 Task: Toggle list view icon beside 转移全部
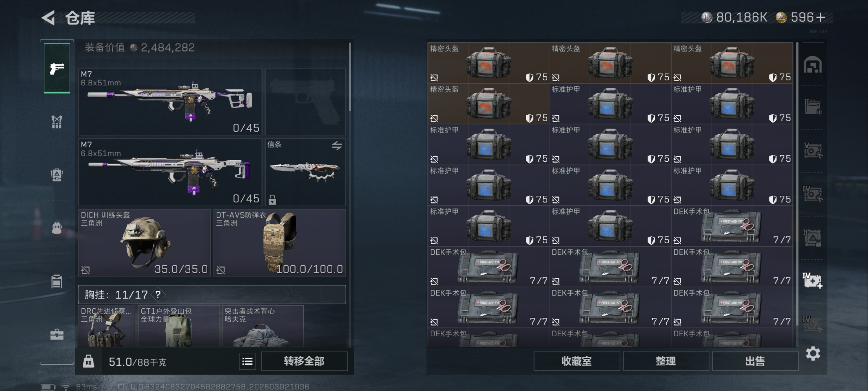[247, 361]
